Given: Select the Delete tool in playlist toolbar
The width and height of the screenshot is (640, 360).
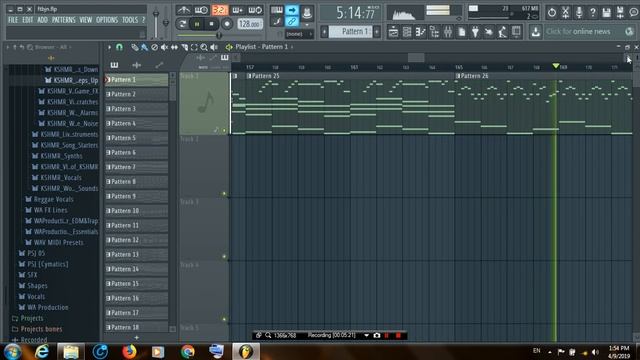Looking at the screenshot, I should coord(154,47).
